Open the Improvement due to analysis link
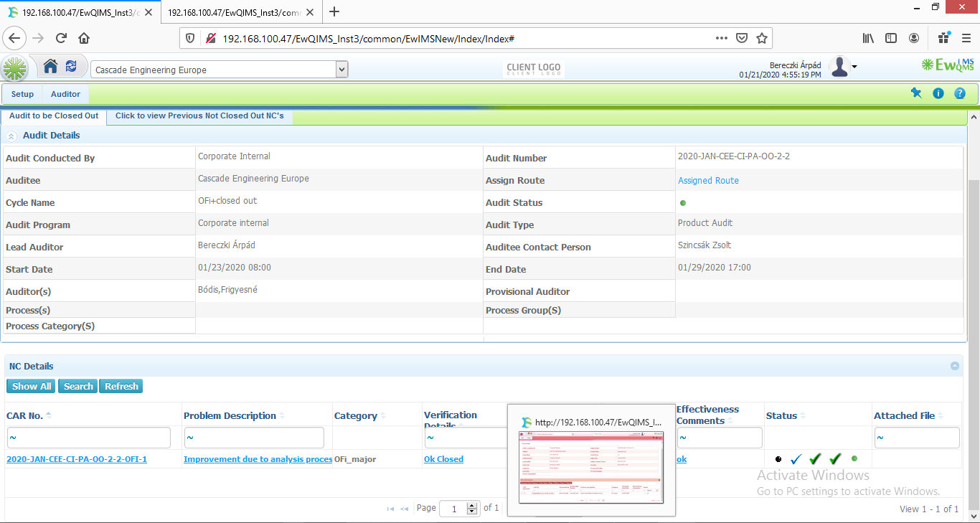Screen dimensions: 980x523 tap(258, 459)
